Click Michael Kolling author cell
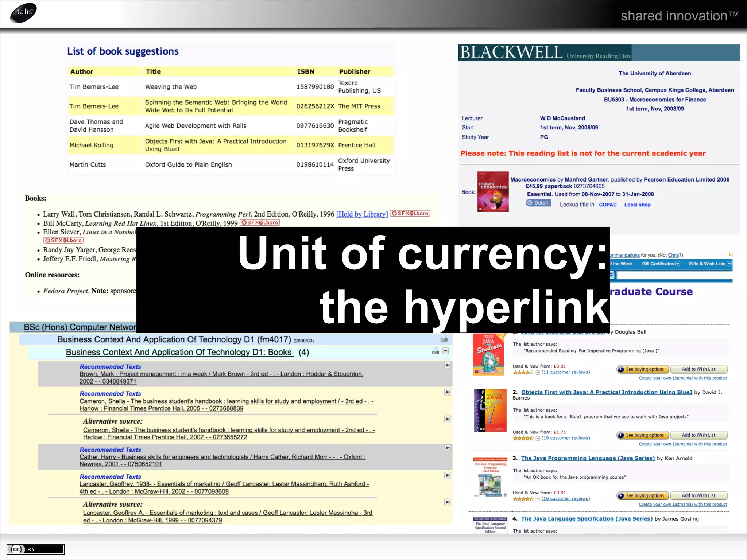The image size is (747, 560). (105, 145)
